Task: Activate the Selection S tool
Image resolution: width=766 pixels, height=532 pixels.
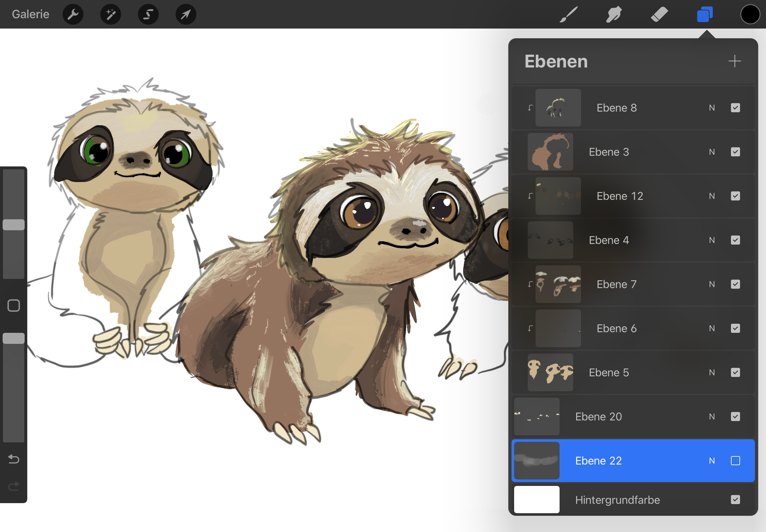Action: (148, 14)
